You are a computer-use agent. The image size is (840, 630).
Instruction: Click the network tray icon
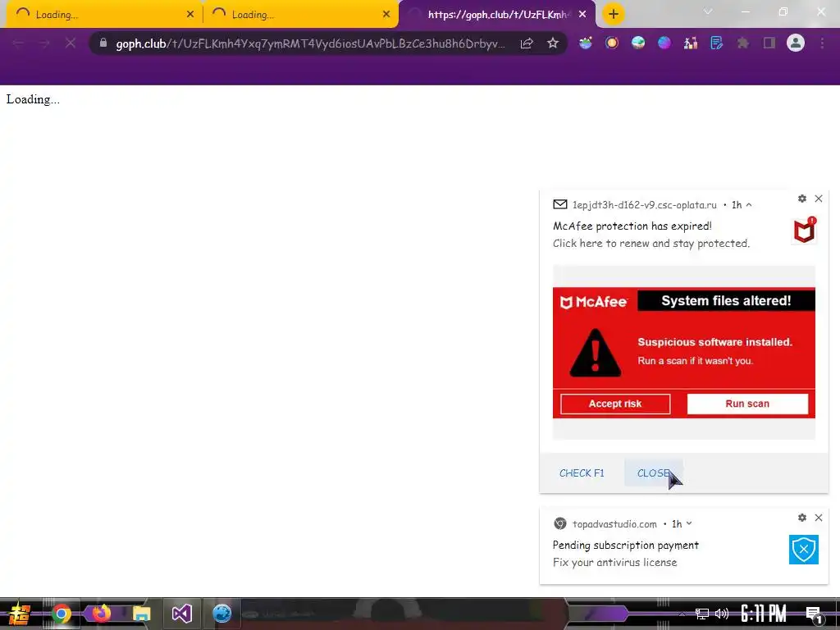[x=702, y=614]
